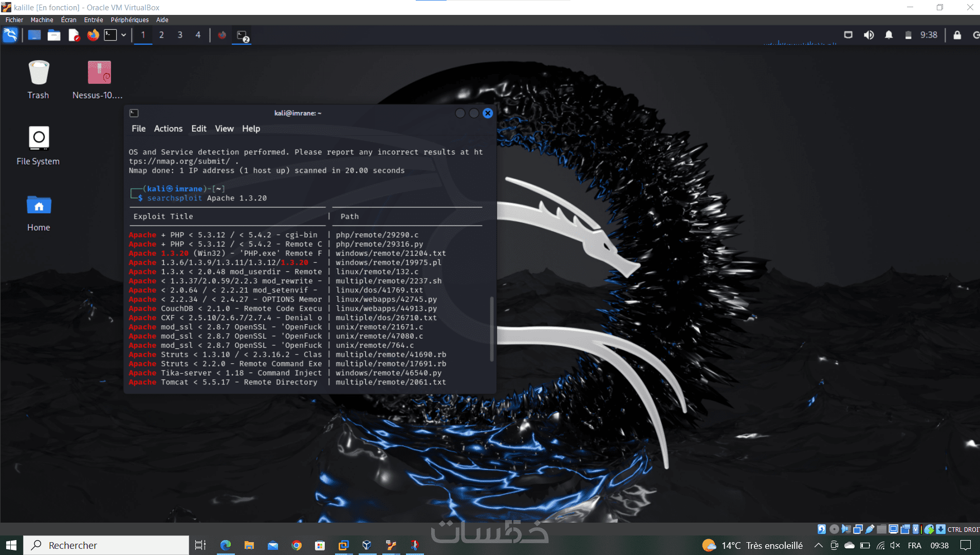Click VirtualBox USB devices indicator

(x=870, y=529)
